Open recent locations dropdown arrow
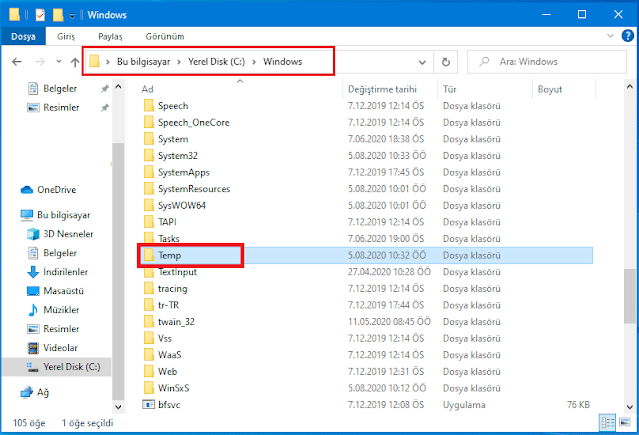 click(59, 62)
